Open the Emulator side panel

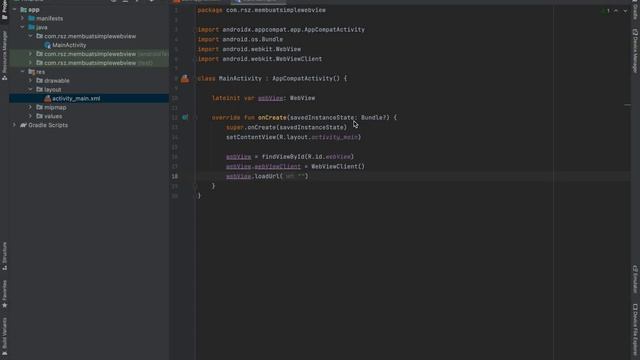point(635,279)
